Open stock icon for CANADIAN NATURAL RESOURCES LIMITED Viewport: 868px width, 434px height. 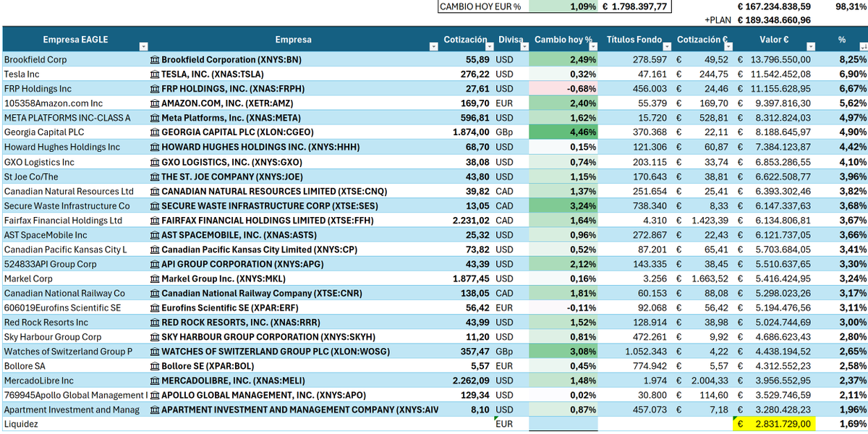click(155, 191)
